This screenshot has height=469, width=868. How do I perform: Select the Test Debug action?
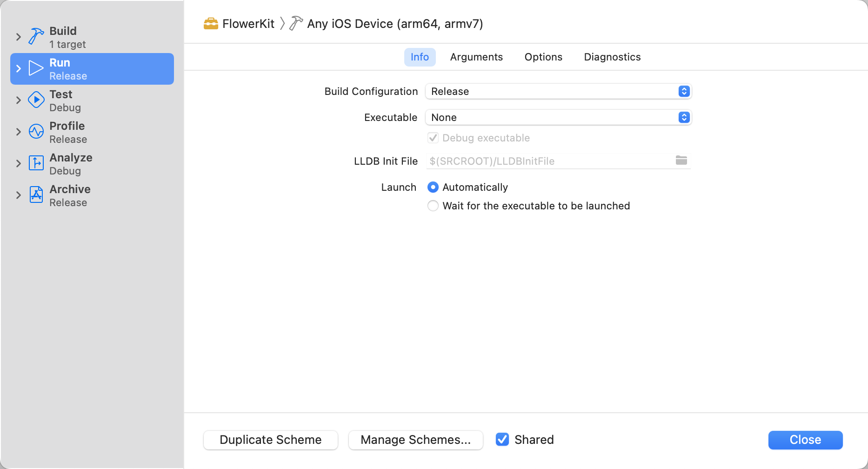pyautogui.click(x=92, y=100)
